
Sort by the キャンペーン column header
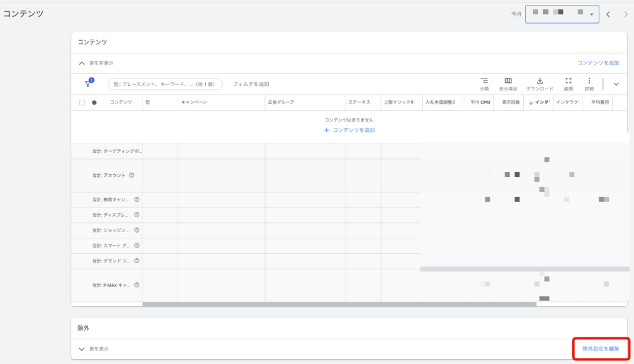194,103
